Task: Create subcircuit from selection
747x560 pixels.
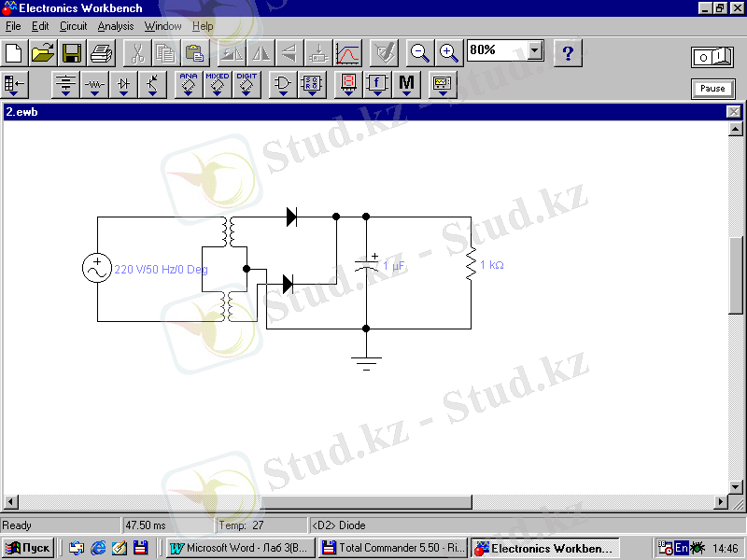Action: tap(318, 53)
